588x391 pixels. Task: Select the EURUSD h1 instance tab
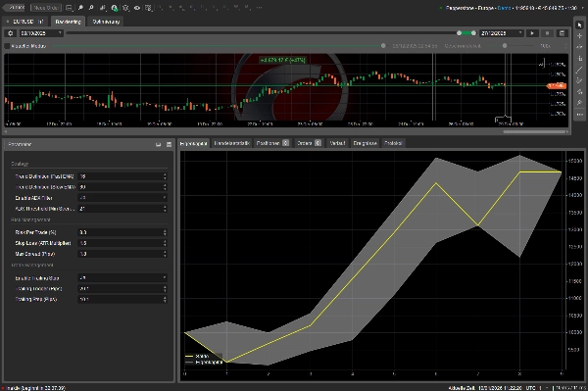click(25, 22)
